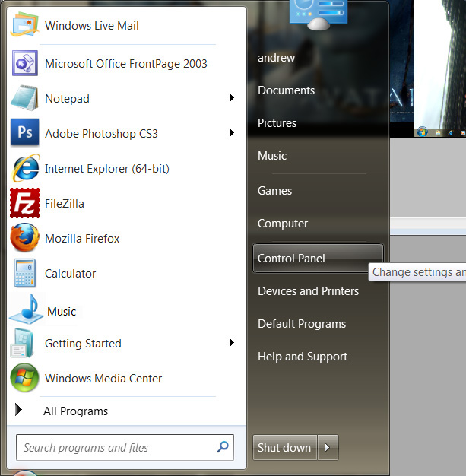
Task: Open Documents from right pane
Action: pos(286,90)
